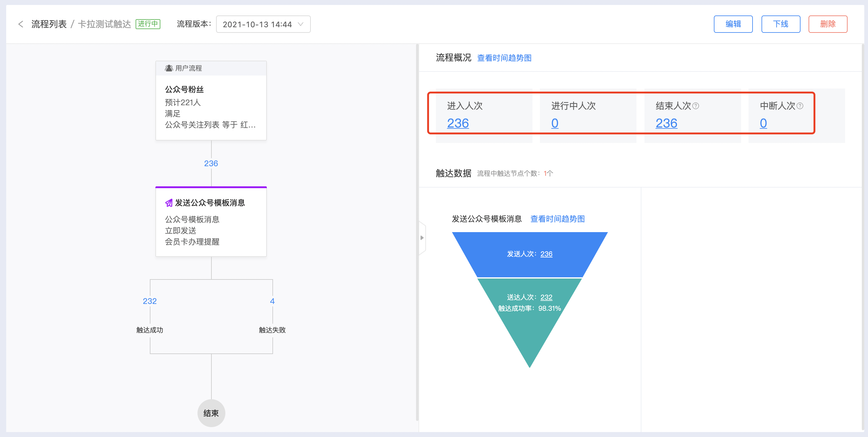Image resolution: width=868 pixels, height=437 pixels.
Task: Click the 中断人次 value 0
Action: pos(763,123)
